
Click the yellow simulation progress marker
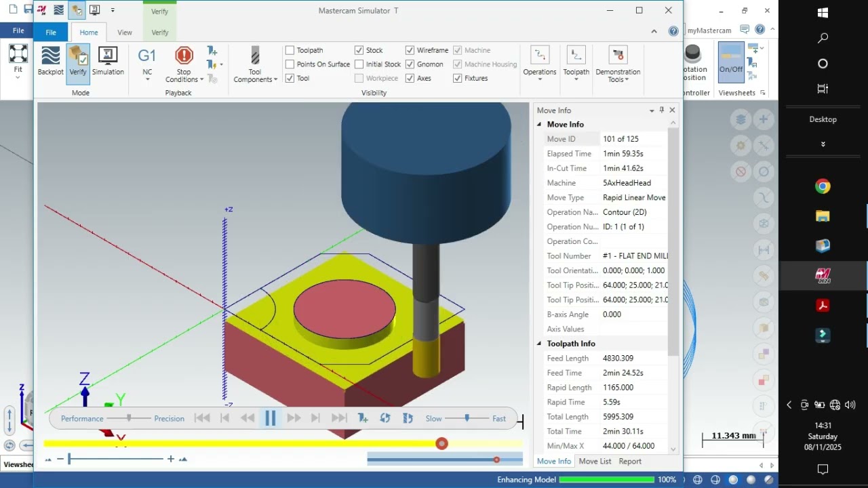[x=441, y=443]
